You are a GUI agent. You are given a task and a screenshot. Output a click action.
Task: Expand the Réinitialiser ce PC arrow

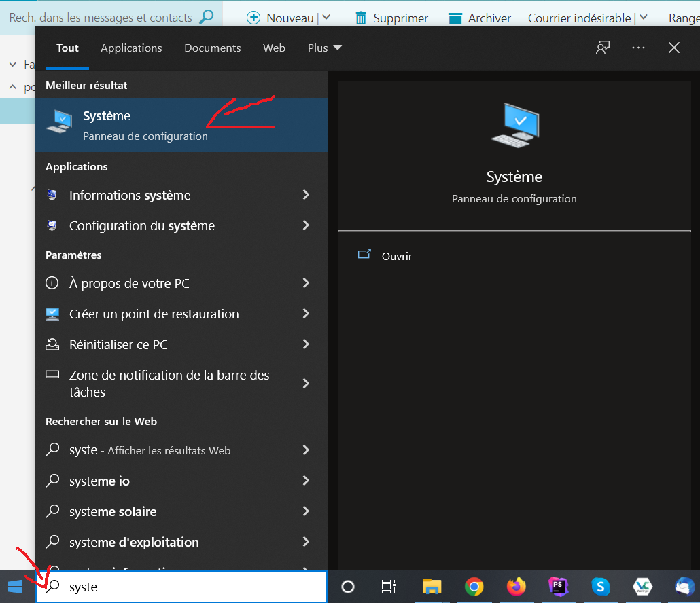[x=306, y=344]
